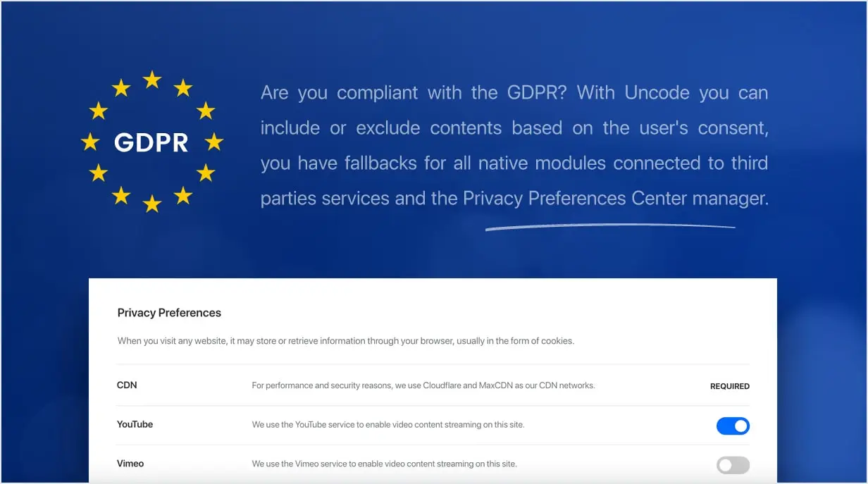Click the lower-left star of the emblem circle
Viewport: 868px width, 484px height.
coord(99,173)
